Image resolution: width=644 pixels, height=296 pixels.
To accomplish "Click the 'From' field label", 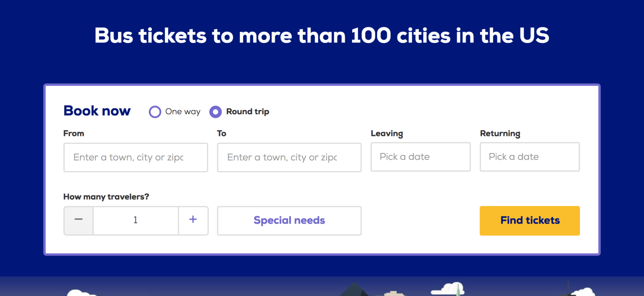I will coord(74,133).
